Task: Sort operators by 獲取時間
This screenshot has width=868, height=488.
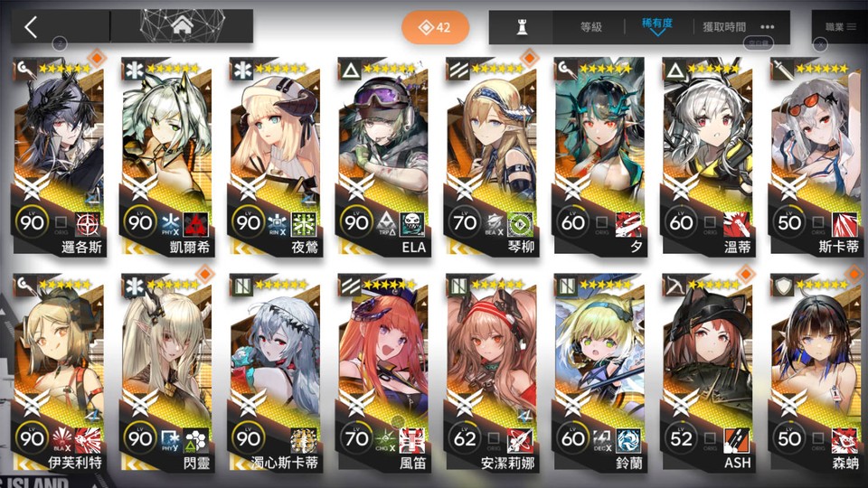Action: [x=724, y=26]
